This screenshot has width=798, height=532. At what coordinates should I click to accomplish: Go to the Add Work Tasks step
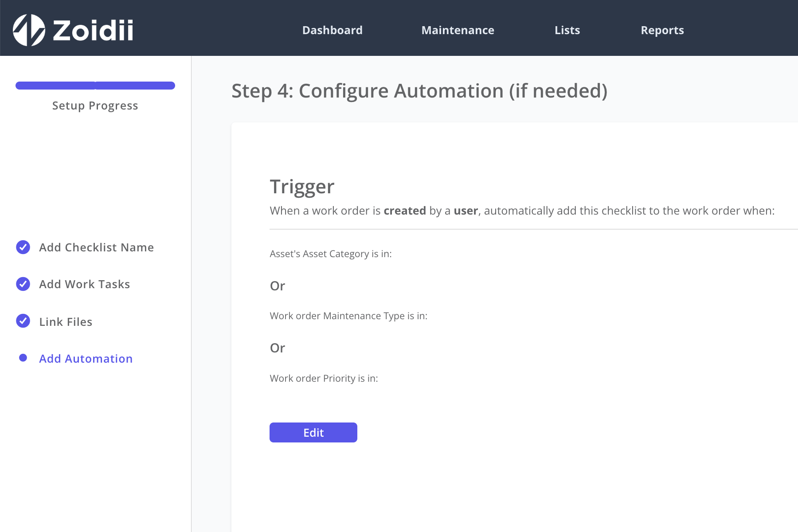(84, 284)
